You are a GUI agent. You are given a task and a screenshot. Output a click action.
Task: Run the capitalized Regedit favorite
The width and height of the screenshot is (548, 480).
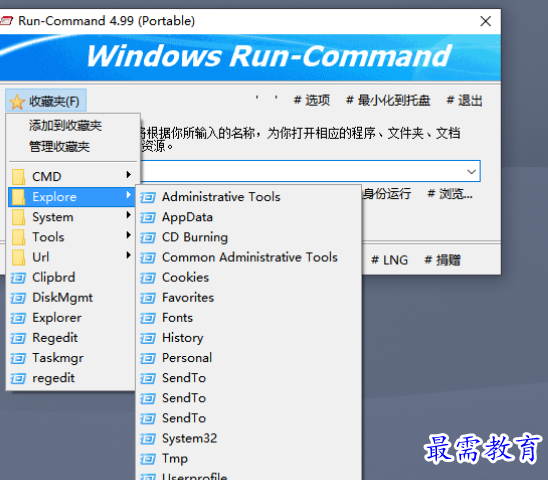point(72,338)
